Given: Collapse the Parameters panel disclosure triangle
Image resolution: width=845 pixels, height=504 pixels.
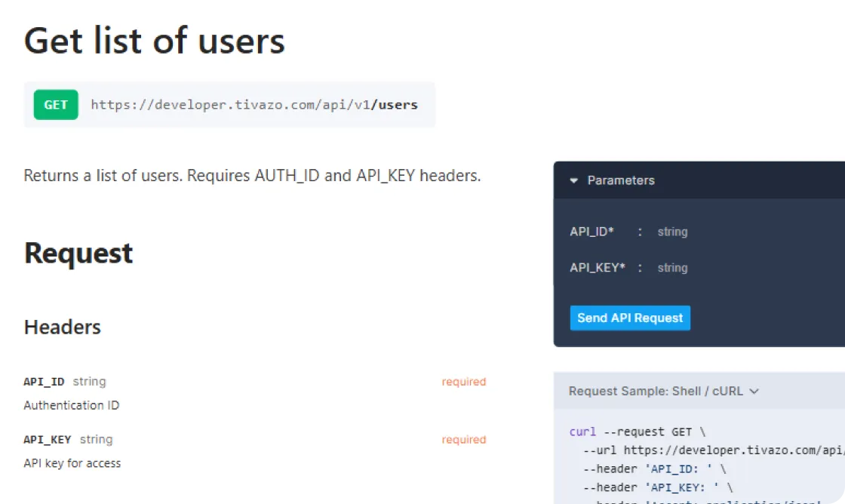Looking at the screenshot, I should [573, 181].
